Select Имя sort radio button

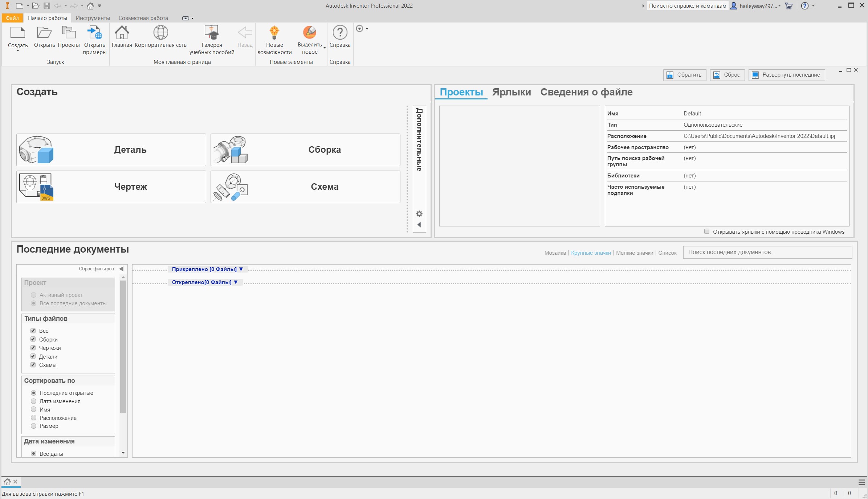[34, 409]
